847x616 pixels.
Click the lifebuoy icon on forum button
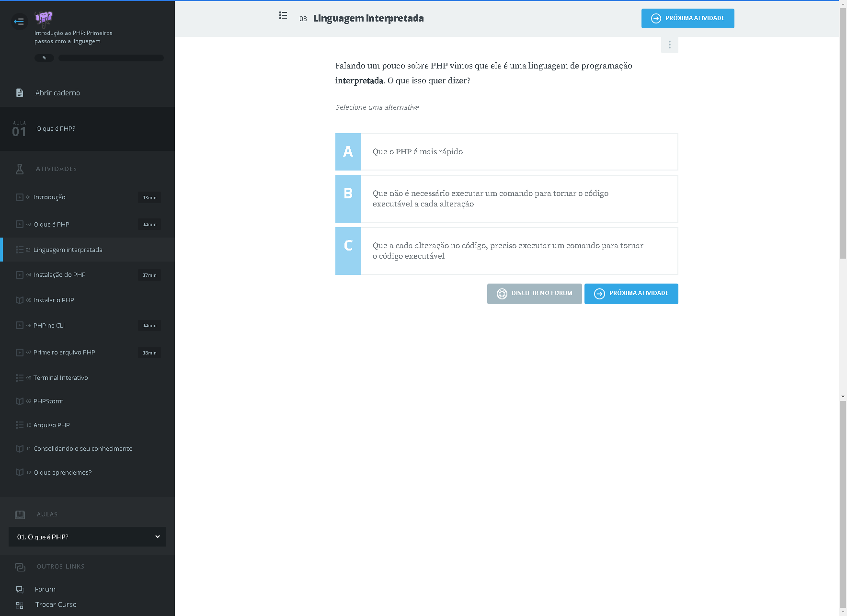click(x=502, y=294)
